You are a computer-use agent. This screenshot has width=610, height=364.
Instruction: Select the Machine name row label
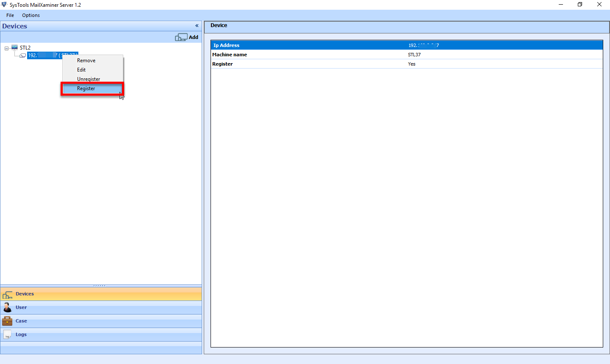(x=230, y=55)
